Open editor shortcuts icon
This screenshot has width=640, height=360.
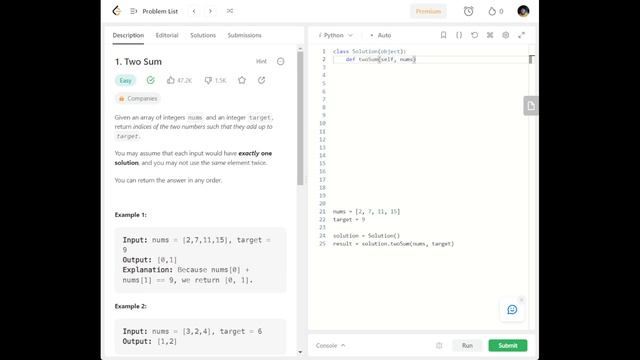click(x=490, y=36)
